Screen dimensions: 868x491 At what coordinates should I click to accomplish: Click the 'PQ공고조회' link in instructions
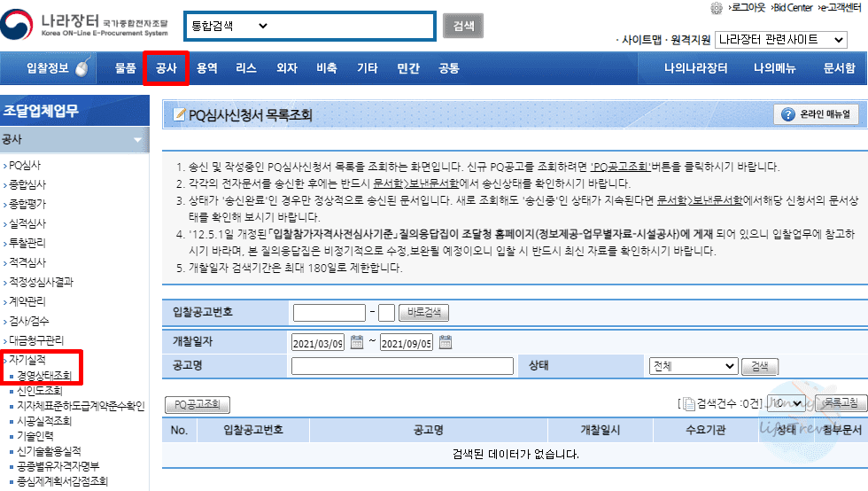(x=620, y=167)
